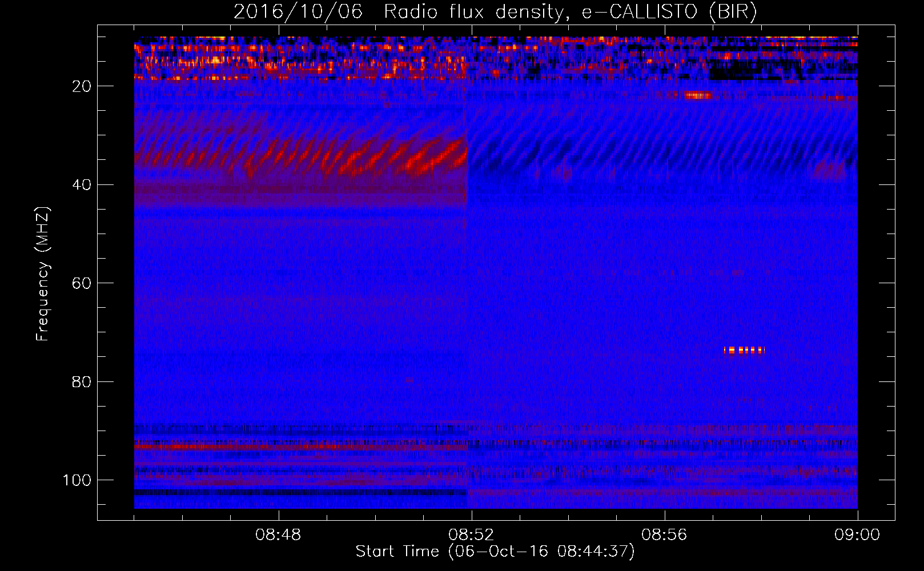924x571 pixels.
Task: Click the plot title '2016/10/06 Radio flux density'
Action: point(495,11)
